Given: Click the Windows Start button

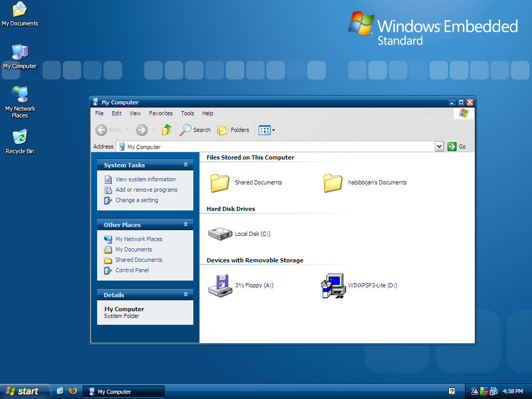Looking at the screenshot, I should (x=24, y=391).
